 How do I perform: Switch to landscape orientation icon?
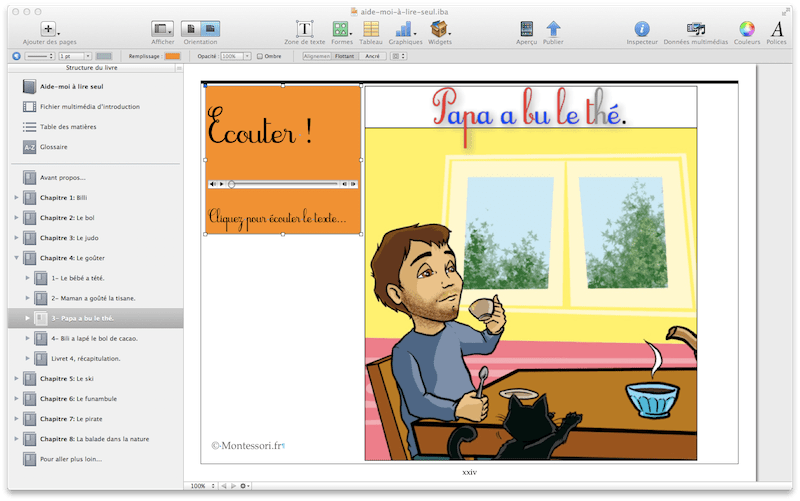pos(210,29)
